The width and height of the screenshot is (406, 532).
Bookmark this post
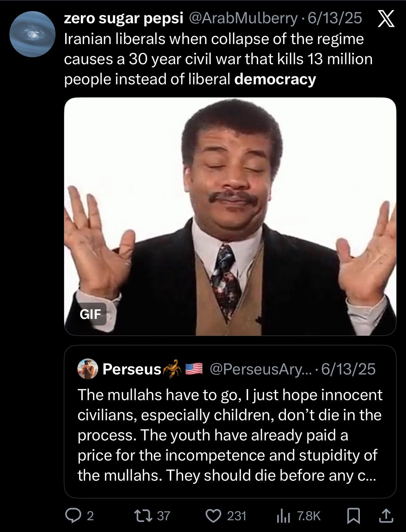353,516
